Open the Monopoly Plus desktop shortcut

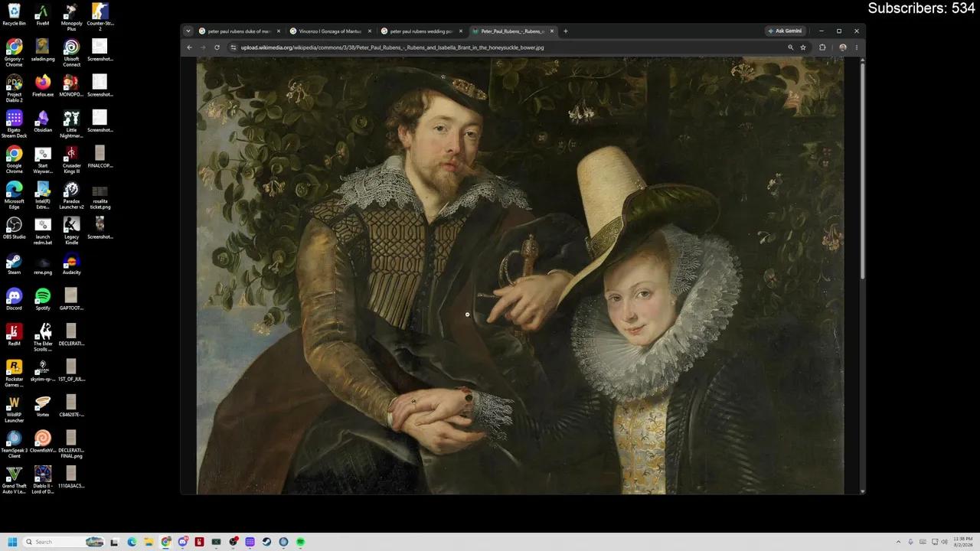coord(71,17)
